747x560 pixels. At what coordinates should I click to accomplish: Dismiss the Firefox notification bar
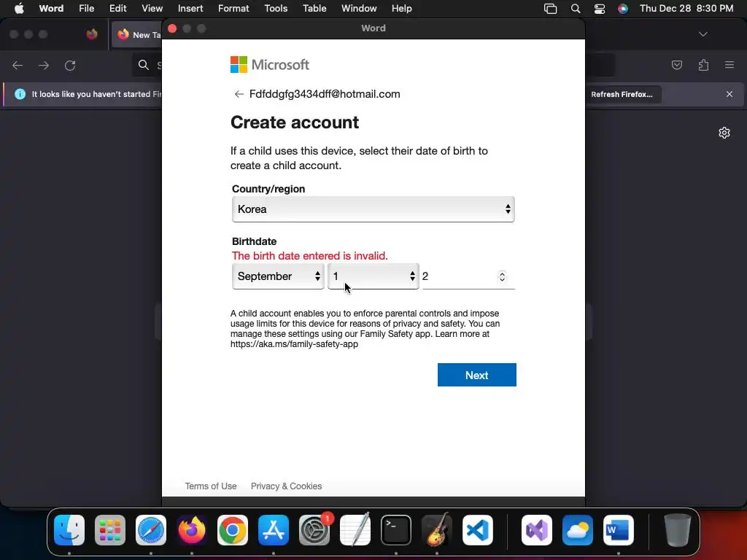pyautogui.click(x=729, y=94)
